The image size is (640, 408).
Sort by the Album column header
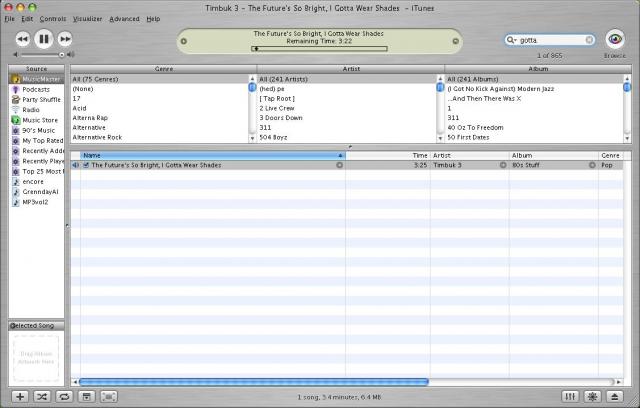pyautogui.click(x=554, y=155)
